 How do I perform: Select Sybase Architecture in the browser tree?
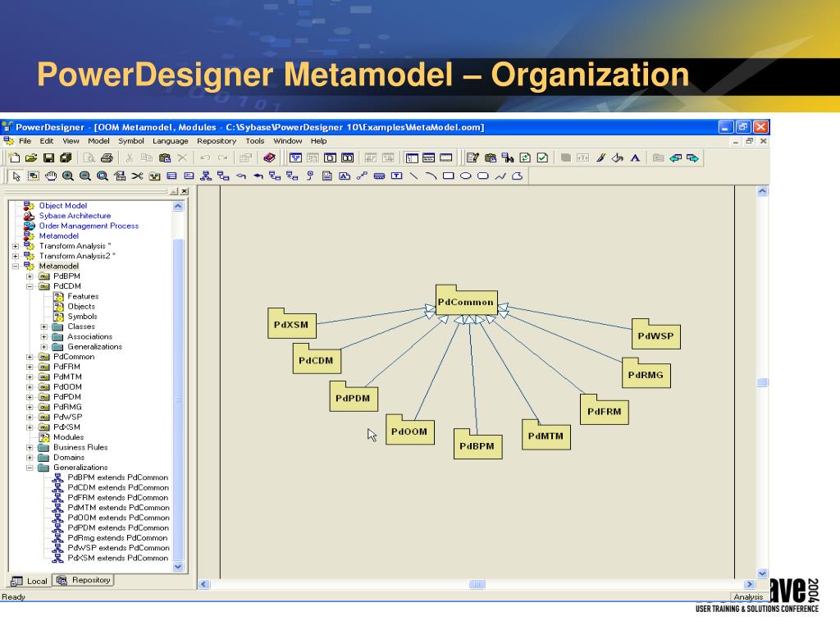pos(75,216)
